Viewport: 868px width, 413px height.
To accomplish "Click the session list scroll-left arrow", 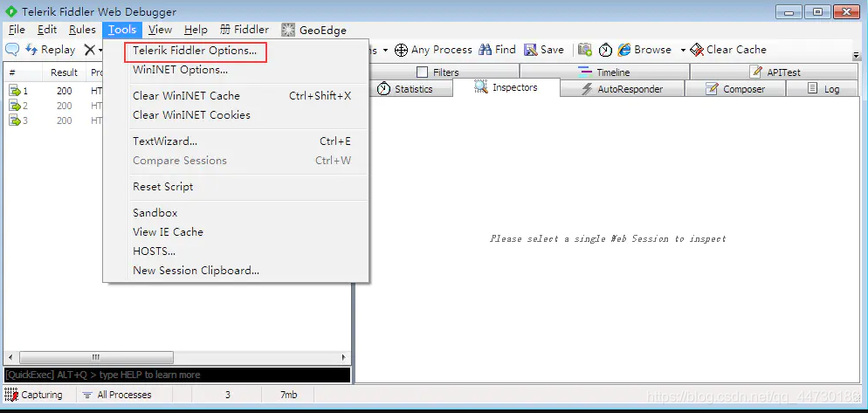I will point(10,357).
